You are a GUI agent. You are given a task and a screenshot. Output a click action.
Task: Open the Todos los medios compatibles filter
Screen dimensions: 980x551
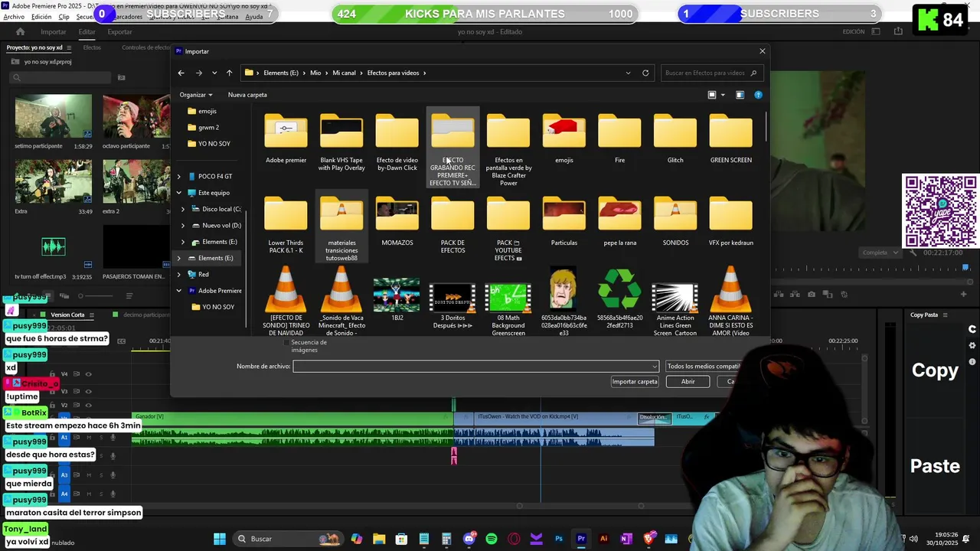(x=703, y=367)
